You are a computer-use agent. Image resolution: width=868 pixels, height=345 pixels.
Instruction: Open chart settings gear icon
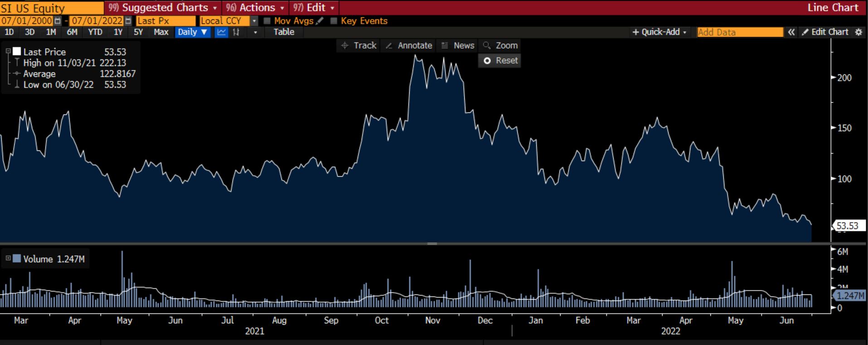pyautogui.click(x=858, y=32)
